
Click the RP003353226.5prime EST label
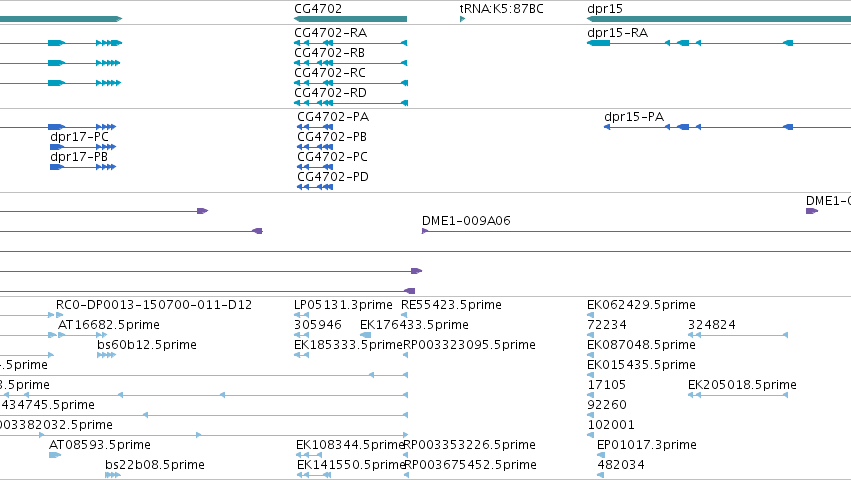pos(470,445)
